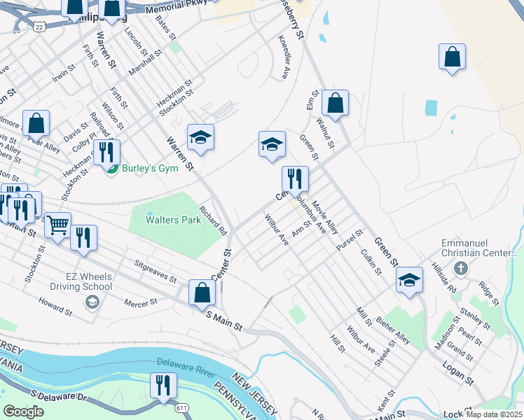
Task: Open the Google logo link
Action: click(24, 412)
